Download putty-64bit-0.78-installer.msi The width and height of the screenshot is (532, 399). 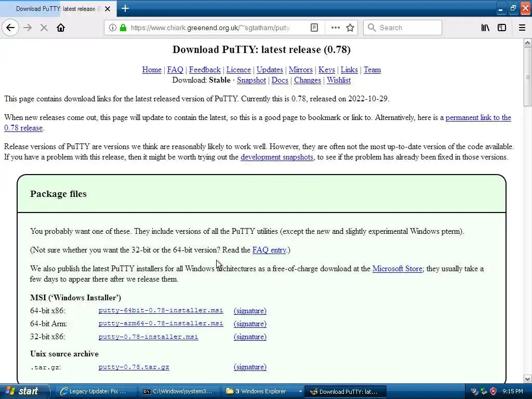click(x=161, y=311)
